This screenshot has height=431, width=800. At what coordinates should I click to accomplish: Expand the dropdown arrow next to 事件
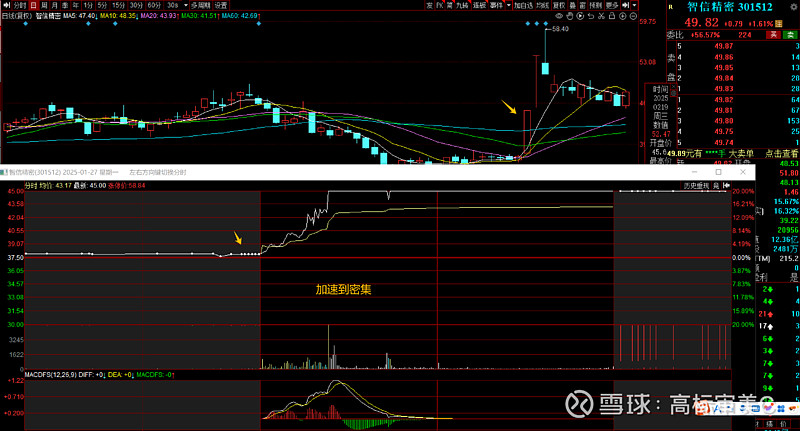(508, 5)
